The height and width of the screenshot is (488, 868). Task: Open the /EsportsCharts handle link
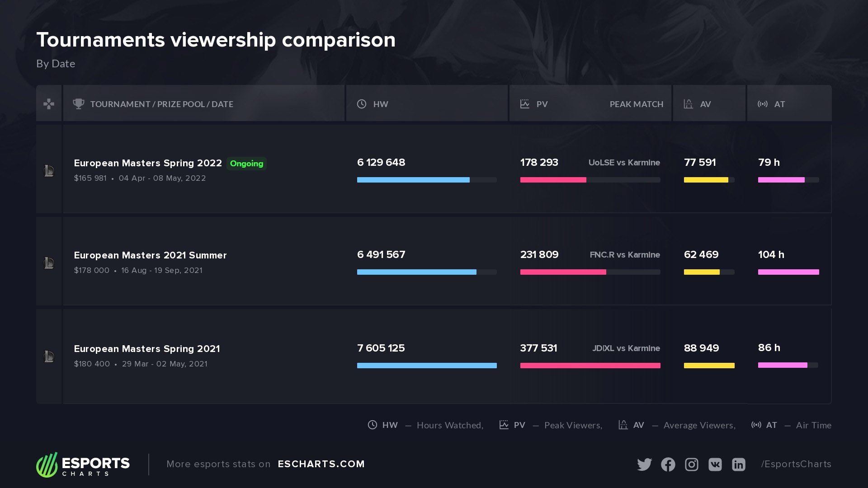point(796,464)
